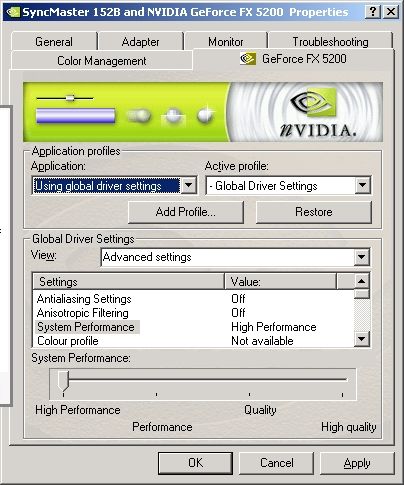Switch to the General tab
This screenshot has width=404, height=485.
54,42
